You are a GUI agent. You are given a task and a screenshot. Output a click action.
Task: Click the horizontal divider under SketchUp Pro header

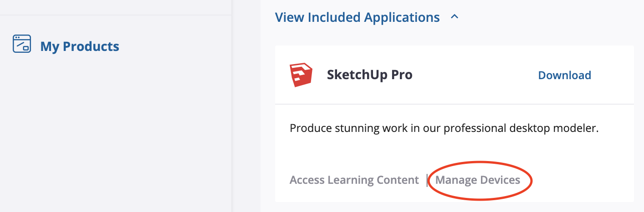(x=455, y=104)
